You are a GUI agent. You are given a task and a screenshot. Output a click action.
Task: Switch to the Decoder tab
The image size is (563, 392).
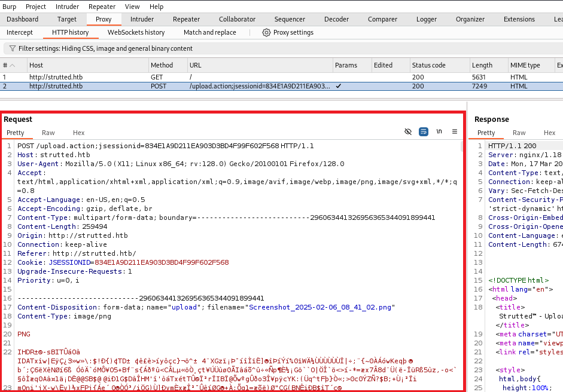(336, 19)
